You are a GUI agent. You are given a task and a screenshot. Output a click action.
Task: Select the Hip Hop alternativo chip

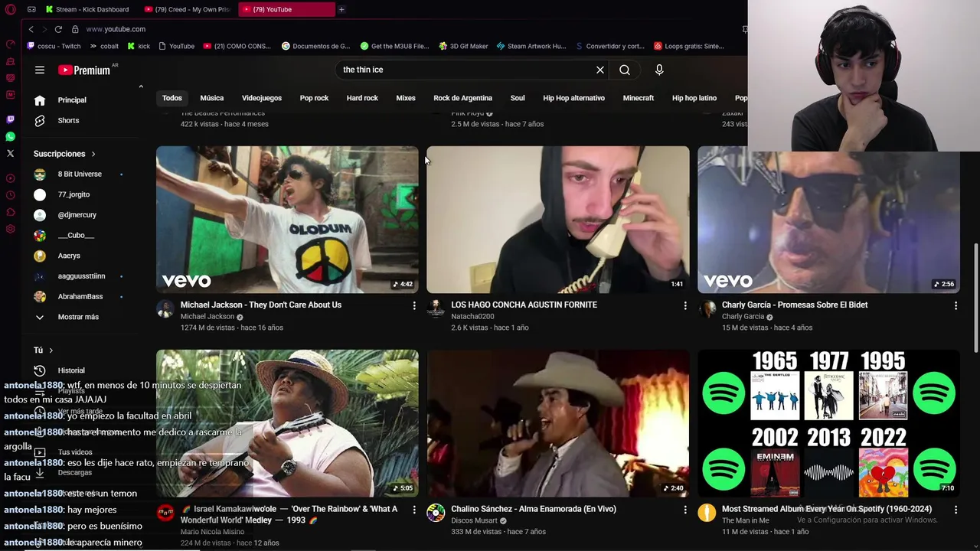[x=574, y=98]
